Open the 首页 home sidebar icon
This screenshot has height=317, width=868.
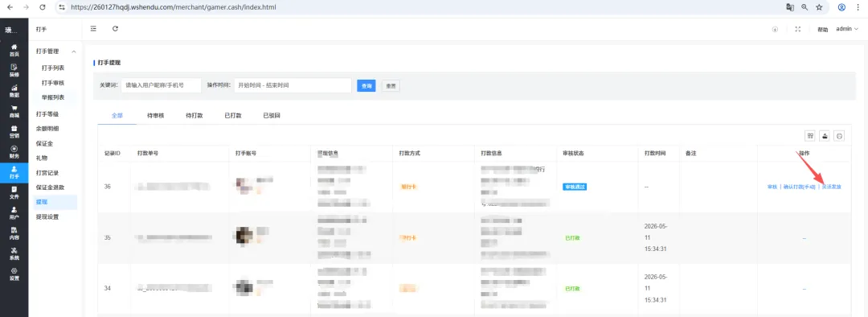pyautogui.click(x=14, y=50)
